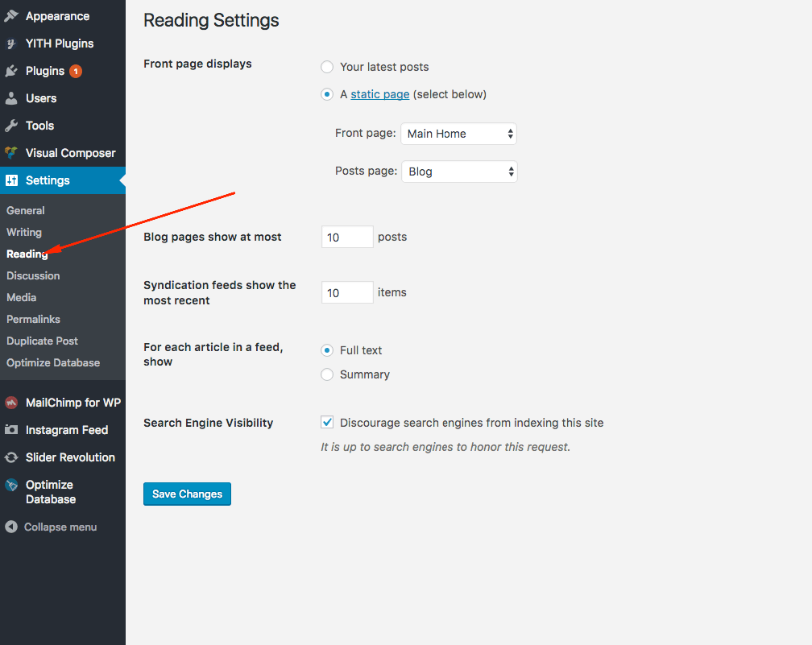The image size is (812, 645).
Task: Open the Discussion settings submenu
Action: pyautogui.click(x=33, y=276)
